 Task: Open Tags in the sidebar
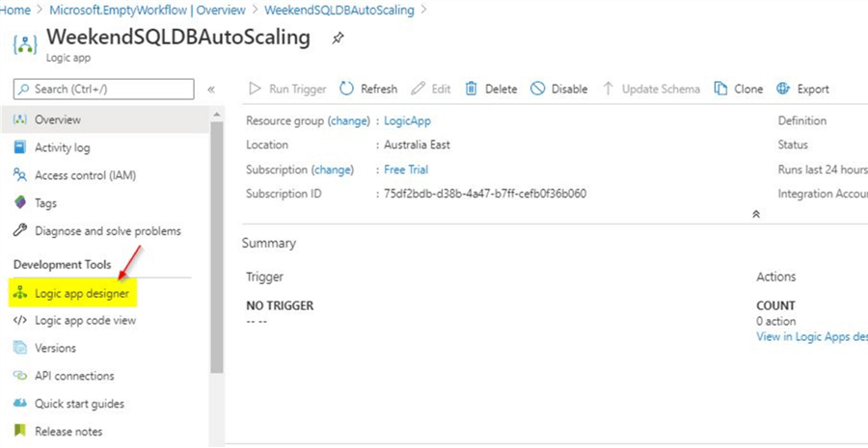click(45, 203)
